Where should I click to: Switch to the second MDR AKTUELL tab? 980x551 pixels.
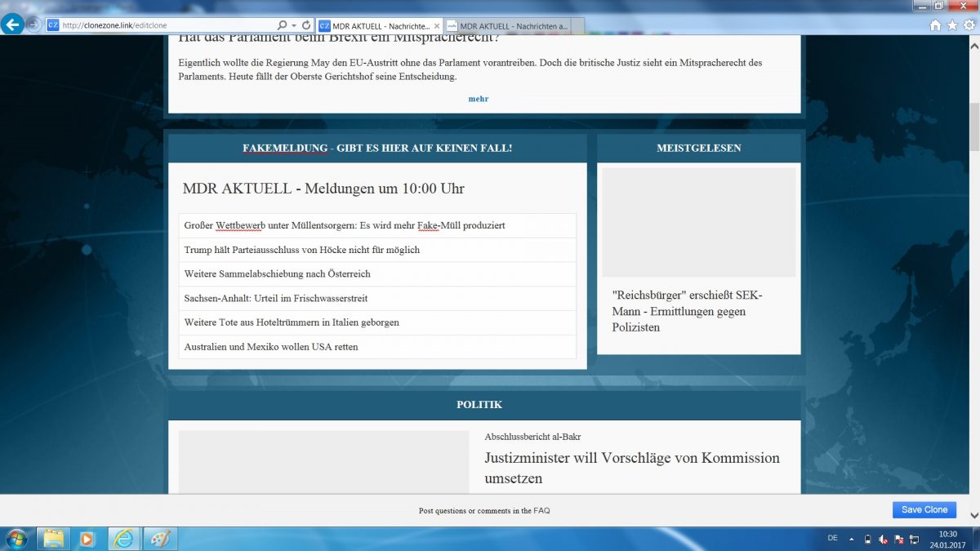[513, 26]
